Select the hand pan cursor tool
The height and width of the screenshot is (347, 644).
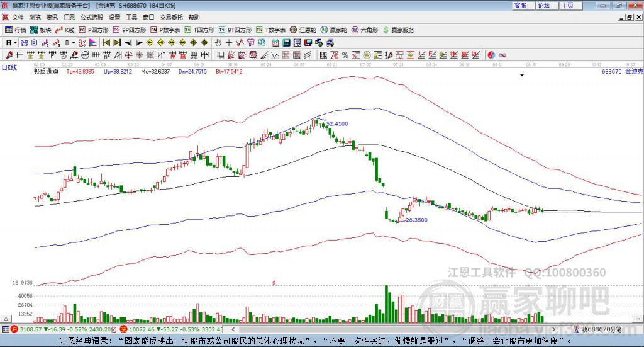pos(218,43)
